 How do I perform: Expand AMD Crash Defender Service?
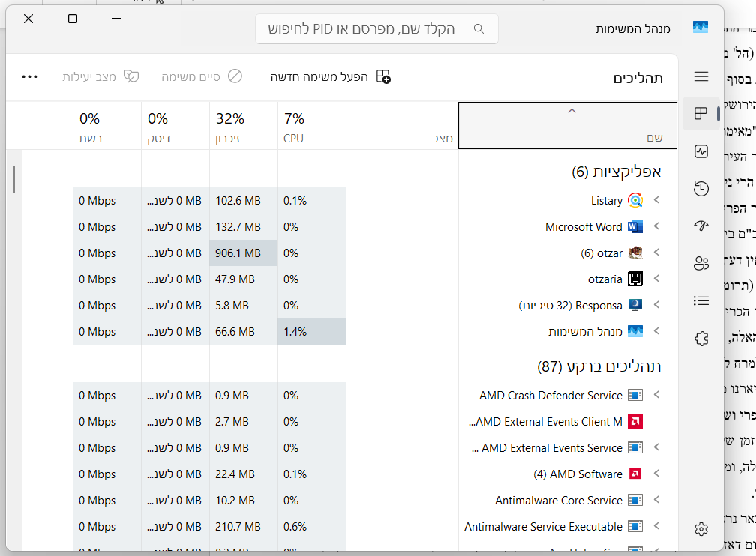coord(656,395)
